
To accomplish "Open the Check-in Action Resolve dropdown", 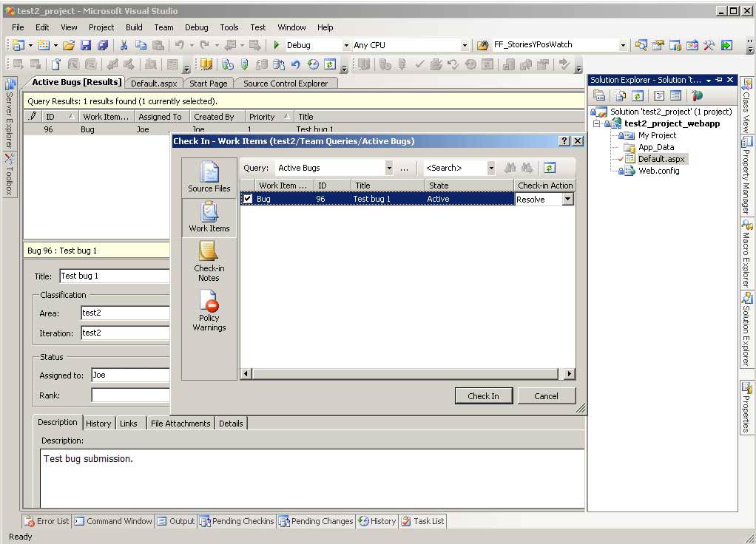I will [x=568, y=199].
